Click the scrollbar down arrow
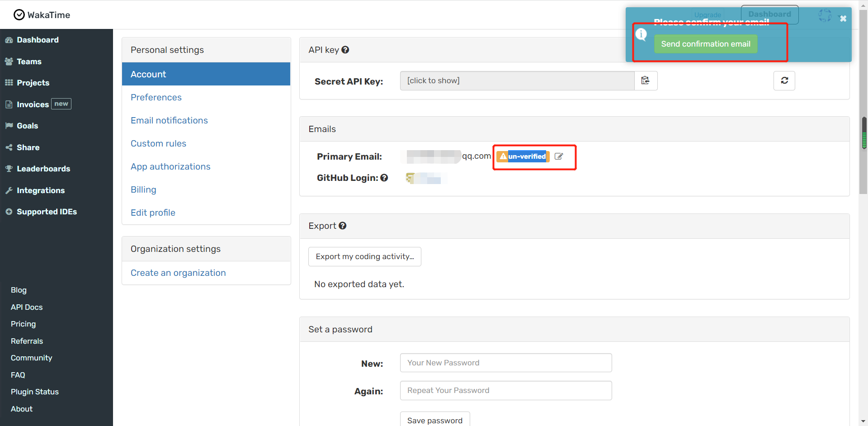The width and height of the screenshot is (868, 426). (864, 421)
